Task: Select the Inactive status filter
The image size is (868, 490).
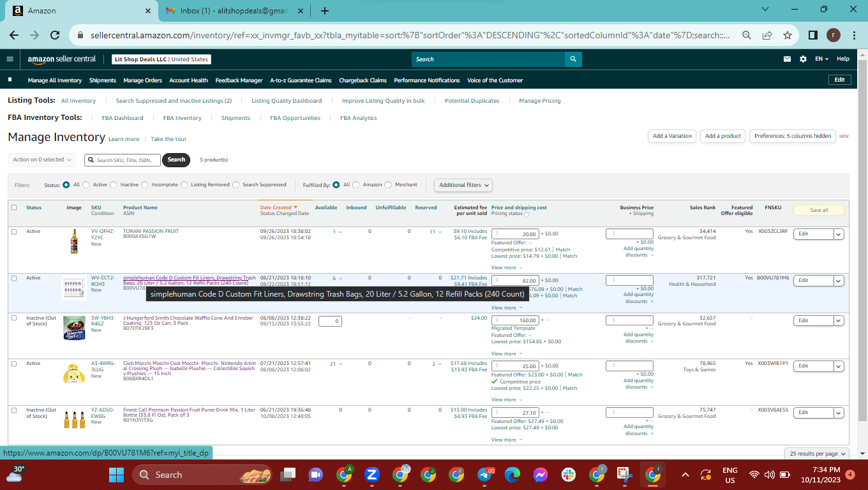Action: [x=114, y=185]
